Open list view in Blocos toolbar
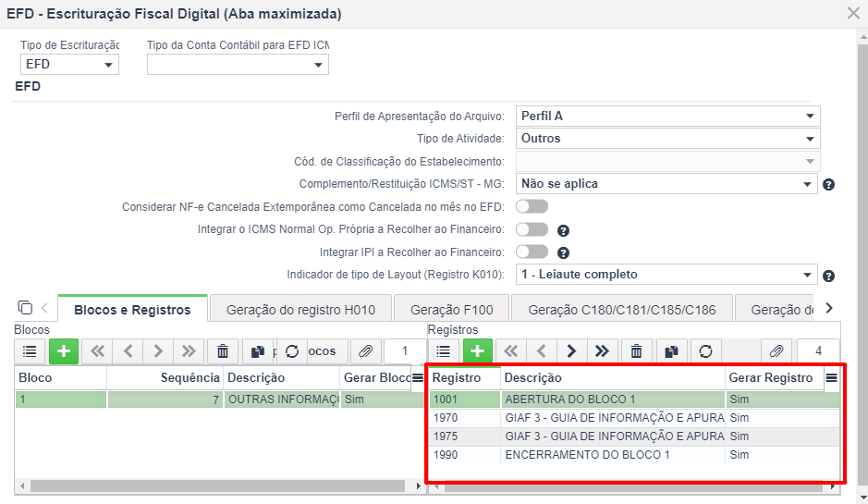868x504 pixels. coord(30,351)
